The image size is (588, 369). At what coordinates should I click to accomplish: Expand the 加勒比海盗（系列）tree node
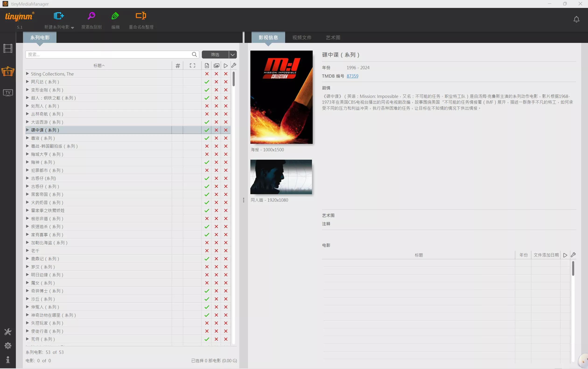pyautogui.click(x=27, y=242)
